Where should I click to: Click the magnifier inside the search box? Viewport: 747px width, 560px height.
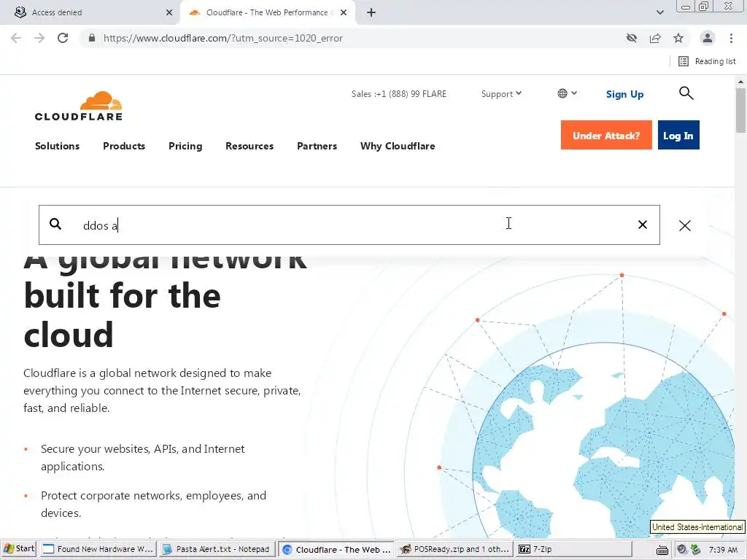[x=55, y=224]
